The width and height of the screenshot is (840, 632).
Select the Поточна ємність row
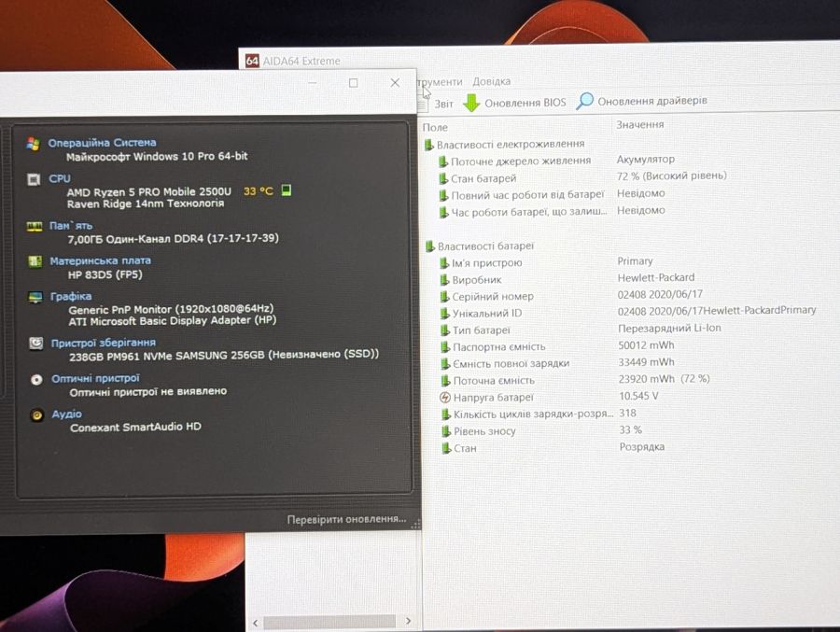tap(575, 380)
